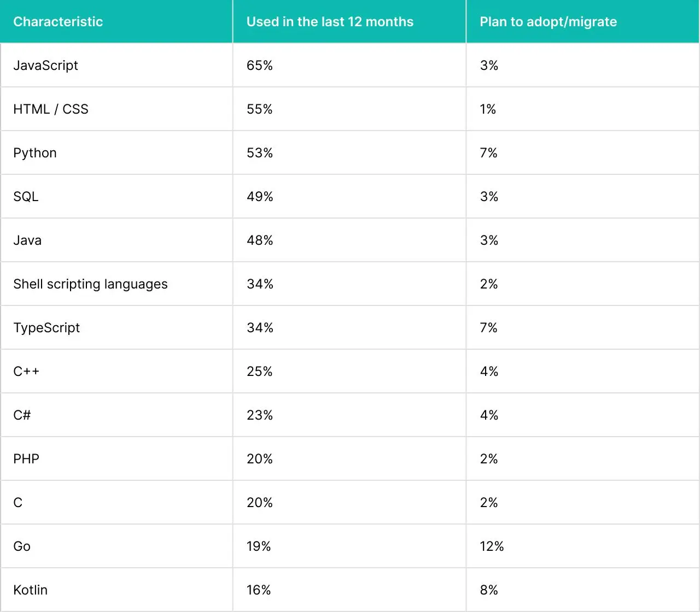
Task: Select the 12% adoption value for Go
Action: point(492,546)
